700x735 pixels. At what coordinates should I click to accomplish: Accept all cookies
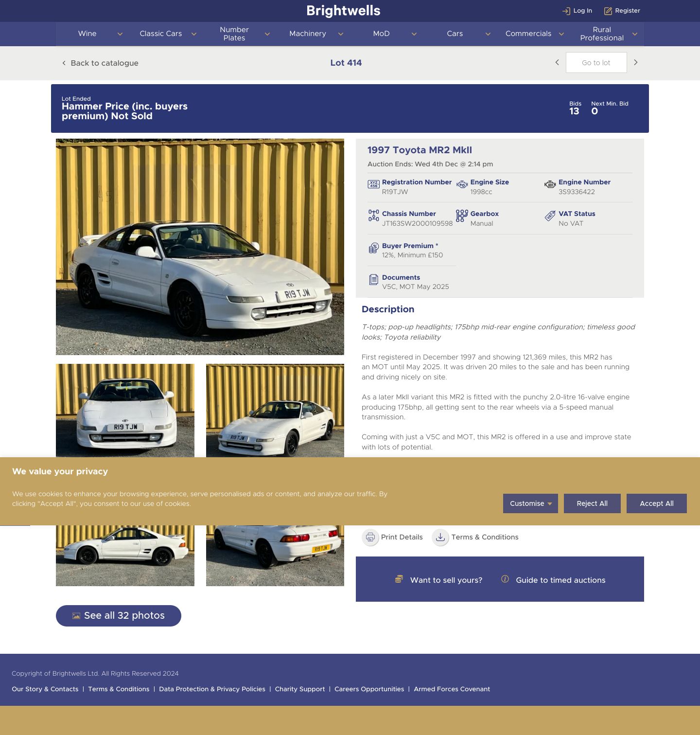657,503
